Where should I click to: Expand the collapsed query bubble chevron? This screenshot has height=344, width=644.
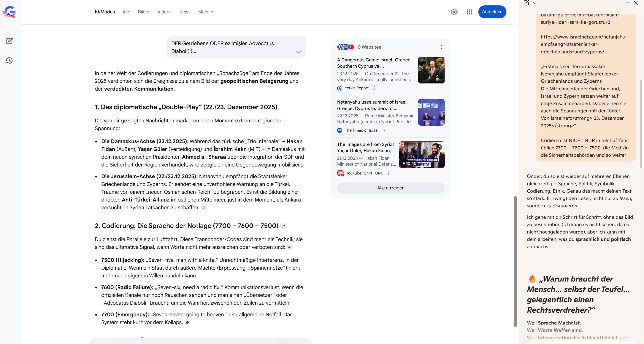coord(298,52)
